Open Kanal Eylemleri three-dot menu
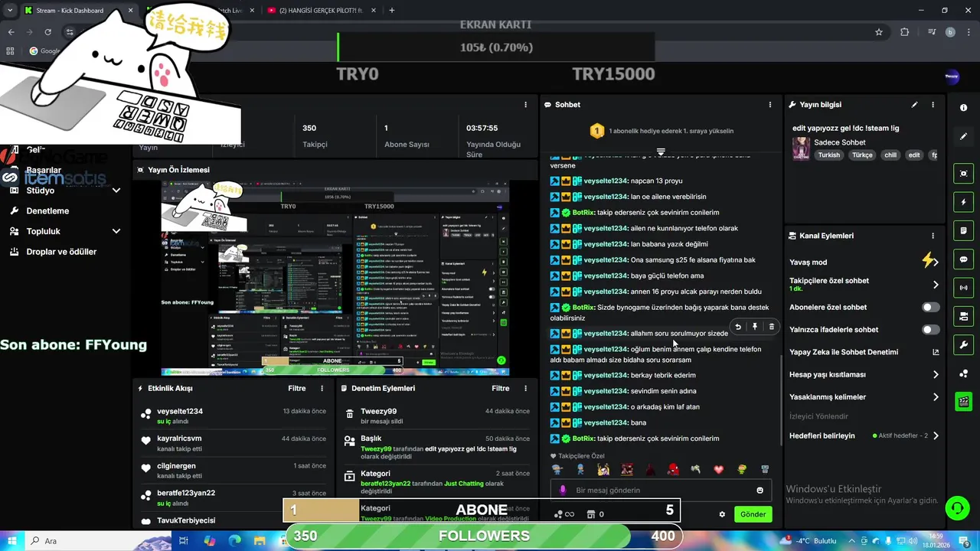This screenshot has height=551, width=980. pos(933,236)
